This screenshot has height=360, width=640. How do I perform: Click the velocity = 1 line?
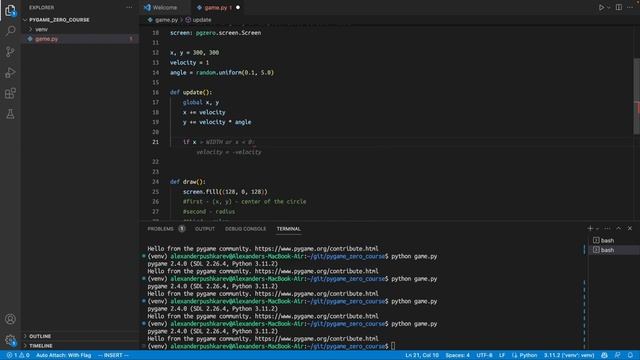pos(189,62)
